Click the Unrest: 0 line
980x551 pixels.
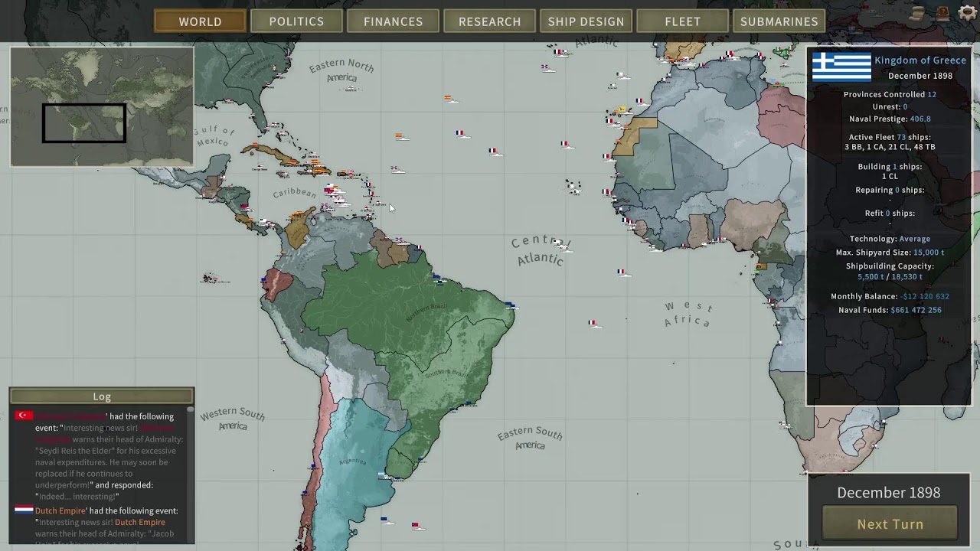point(890,106)
